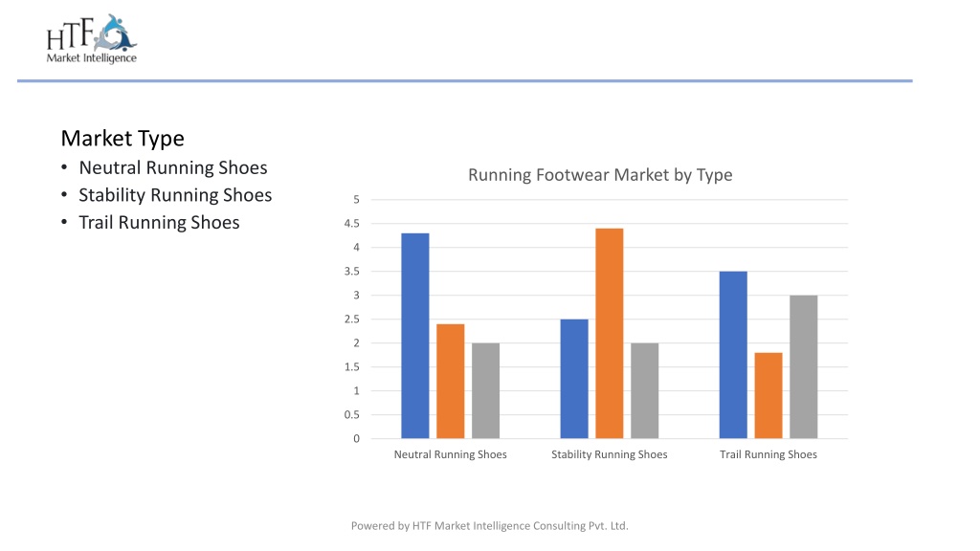Click the 'Trail Running Shoes' bullet item

pyautogui.click(x=159, y=222)
